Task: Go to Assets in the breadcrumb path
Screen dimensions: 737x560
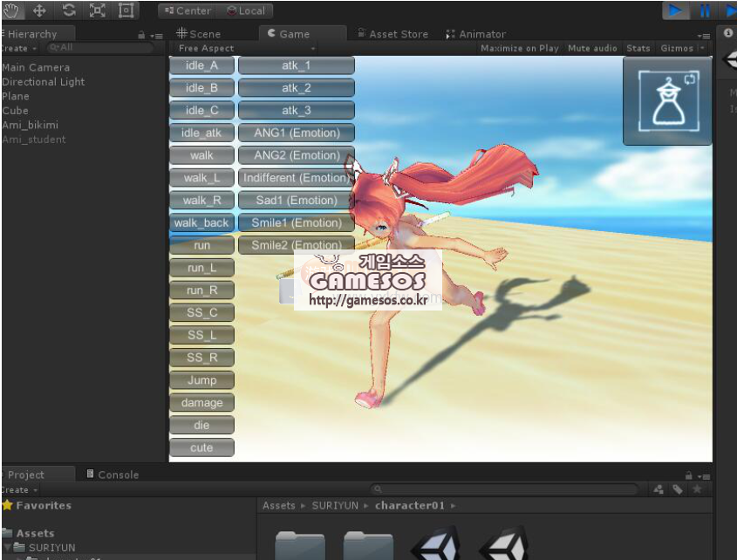Action: tap(279, 505)
